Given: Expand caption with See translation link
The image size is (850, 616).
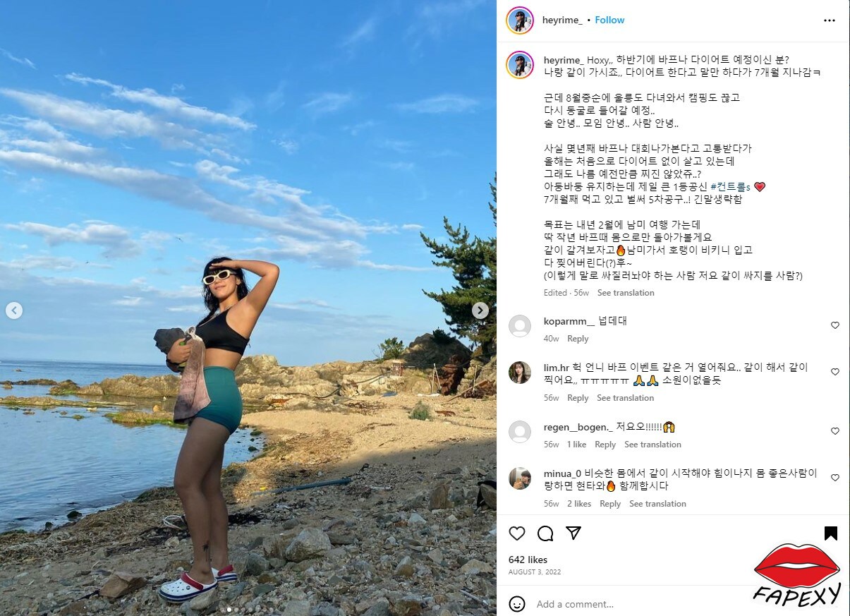Looking at the screenshot, I should point(626,293).
